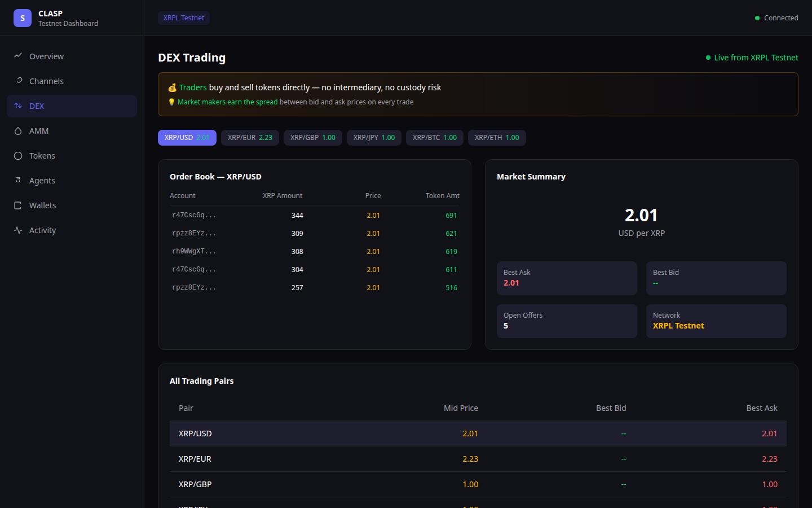Open Overview using the chart icon

(19, 56)
